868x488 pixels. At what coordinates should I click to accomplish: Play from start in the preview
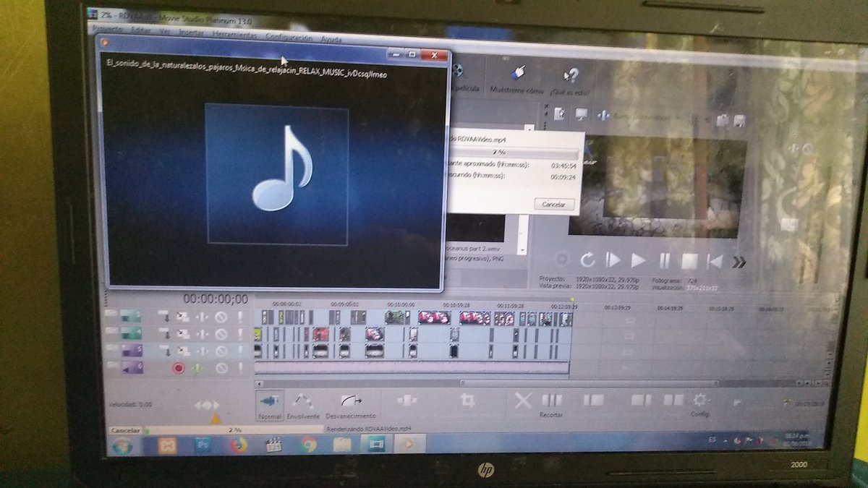[613, 260]
